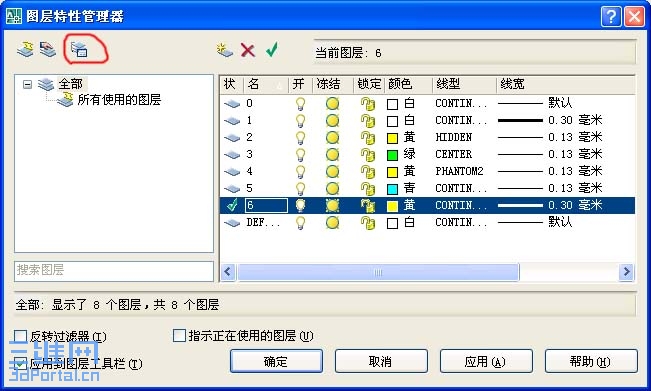Sort by the 名 column header

(265, 84)
